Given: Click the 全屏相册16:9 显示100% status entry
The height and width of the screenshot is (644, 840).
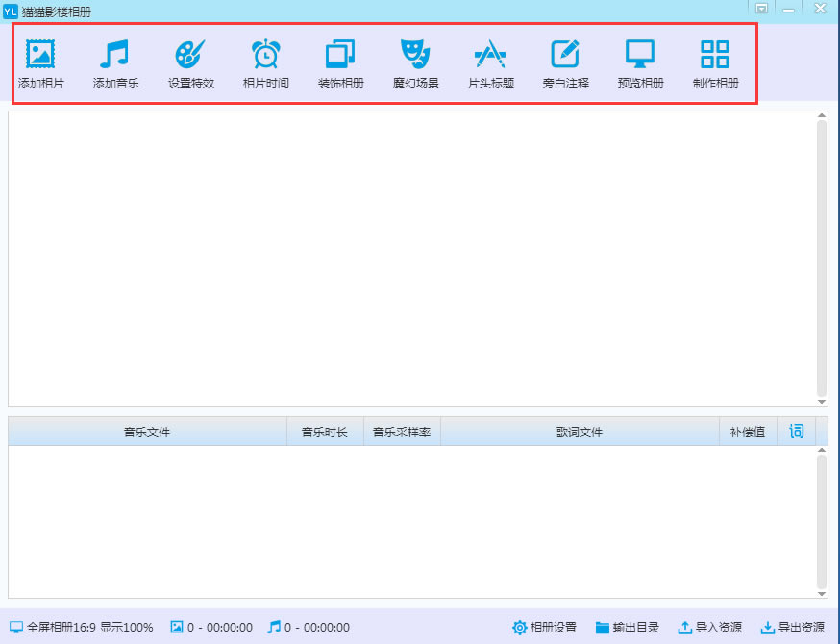Looking at the screenshot, I should [82, 627].
